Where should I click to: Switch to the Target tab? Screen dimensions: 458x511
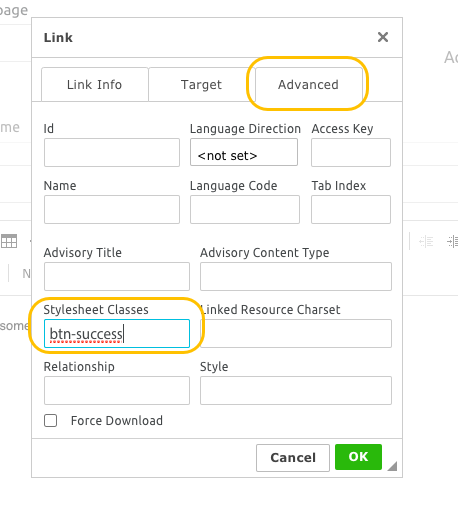tap(201, 85)
